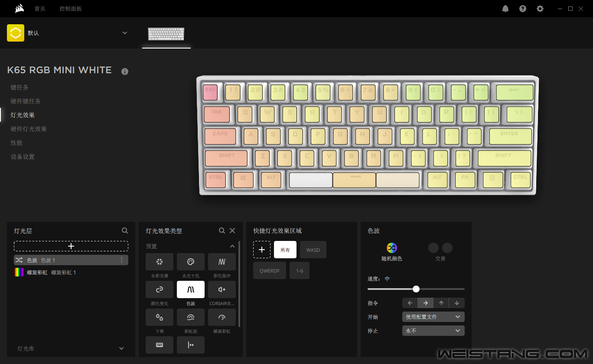The width and height of the screenshot is (593, 364).
Task: Search within the 灯光层 panel
Action: (x=125, y=231)
